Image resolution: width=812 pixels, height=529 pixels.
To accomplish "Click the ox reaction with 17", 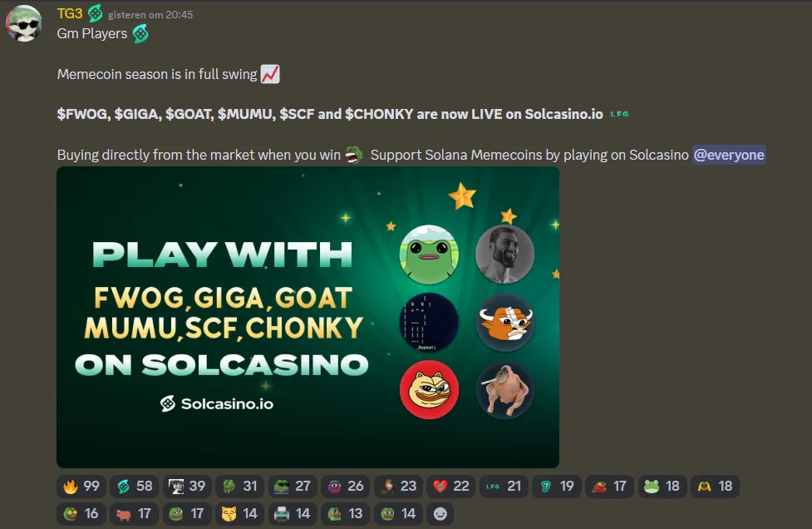I will pos(134,513).
